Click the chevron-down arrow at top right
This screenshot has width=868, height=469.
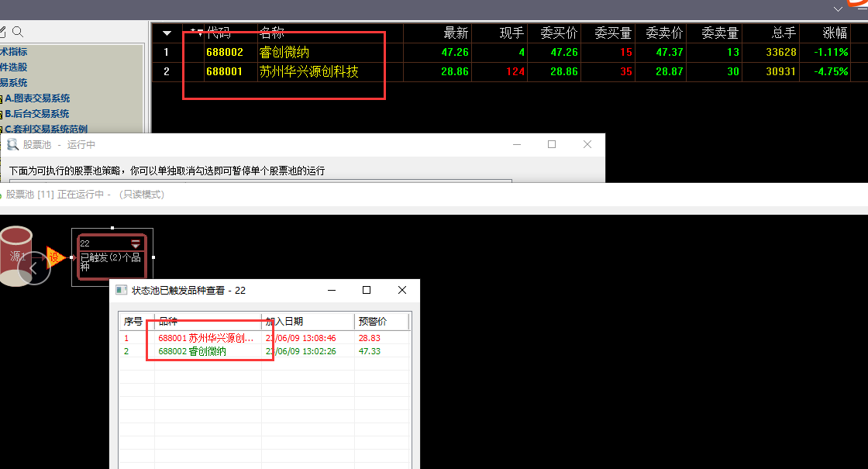pyautogui.click(x=838, y=9)
